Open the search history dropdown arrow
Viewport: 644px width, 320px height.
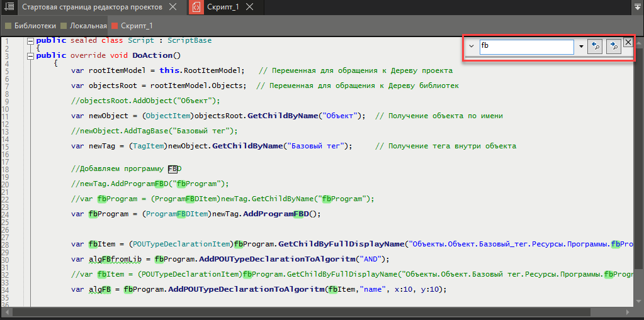580,47
